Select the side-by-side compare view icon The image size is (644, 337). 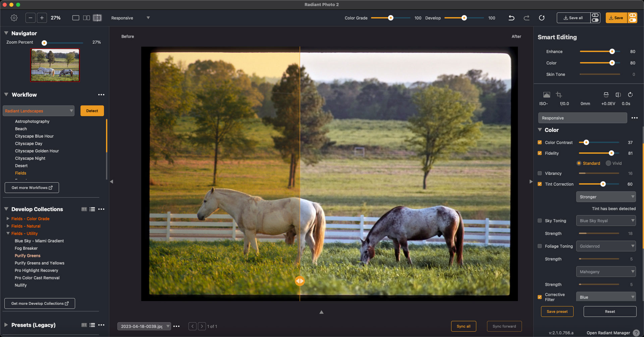[87, 18]
